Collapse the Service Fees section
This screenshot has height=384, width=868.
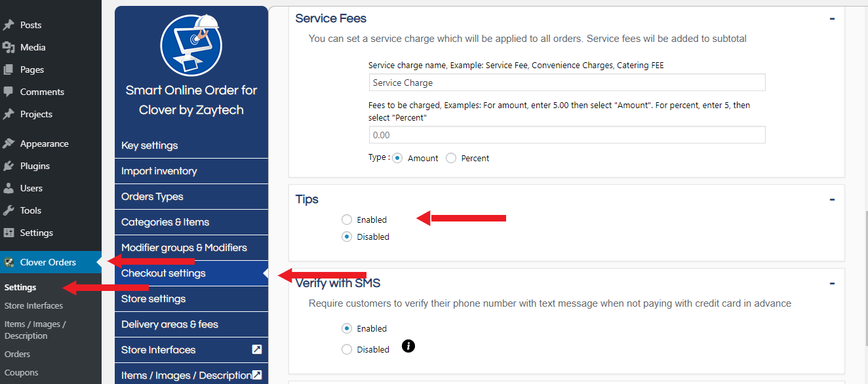pyautogui.click(x=832, y=18)
